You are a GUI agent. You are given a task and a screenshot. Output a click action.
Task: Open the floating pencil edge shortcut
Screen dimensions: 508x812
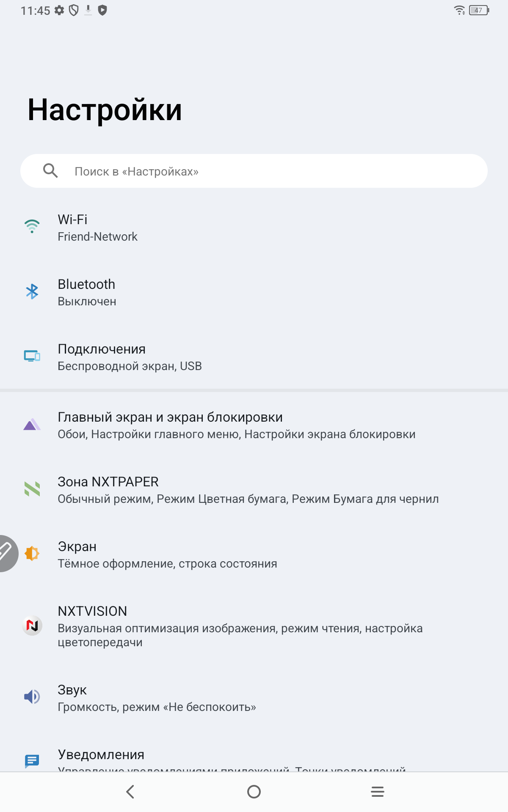coord(6,553)
